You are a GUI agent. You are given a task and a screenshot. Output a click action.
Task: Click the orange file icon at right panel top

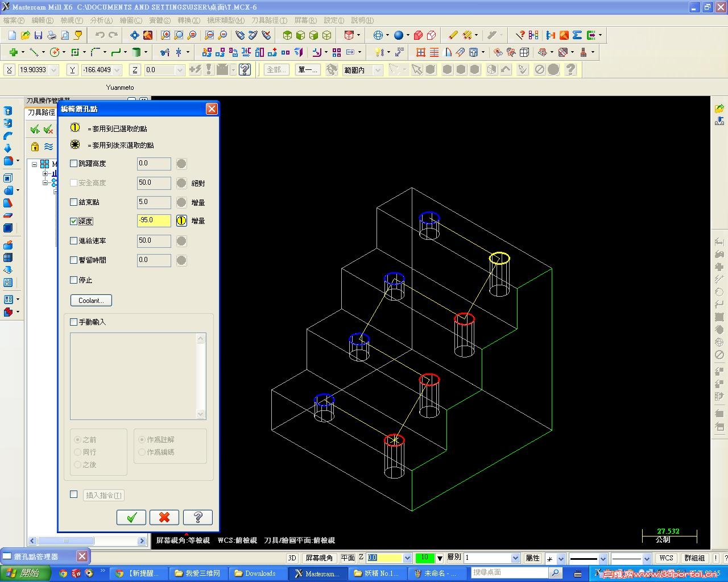pyautogui.click(x=719, y=108)
